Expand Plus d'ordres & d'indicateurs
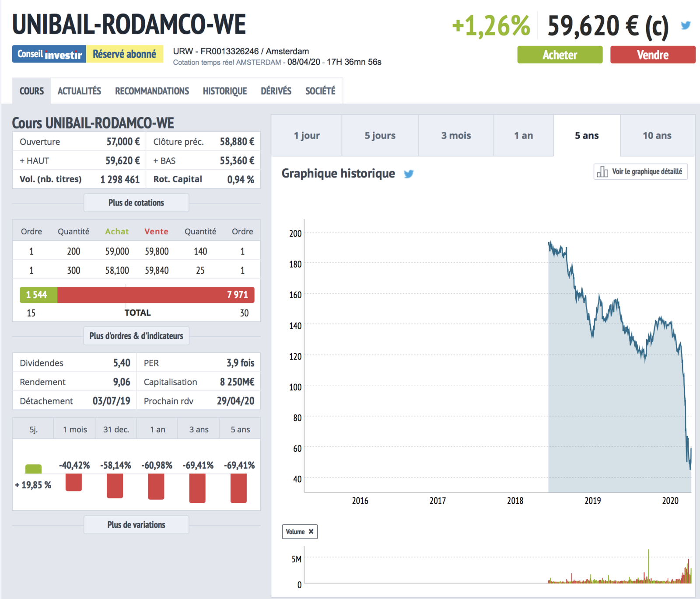The image size is (700, 599). coord(136,336)
